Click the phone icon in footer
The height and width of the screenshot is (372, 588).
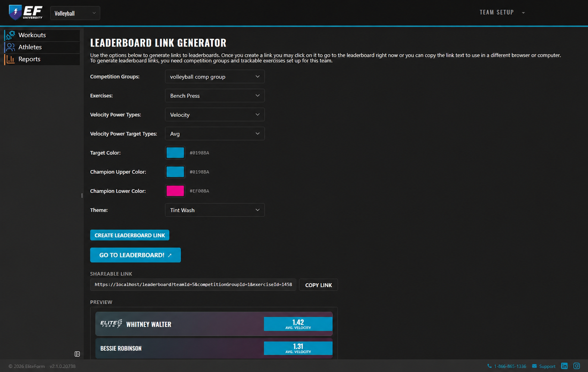pos(490,366)
